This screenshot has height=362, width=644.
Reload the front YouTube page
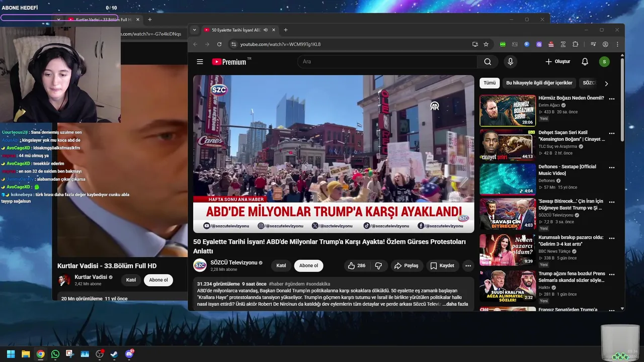tap(219, 44)
